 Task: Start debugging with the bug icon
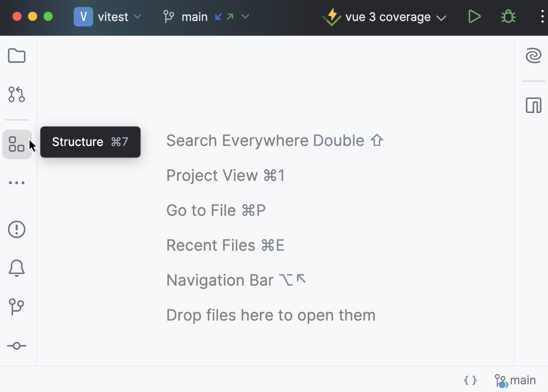tap(508, 17)
